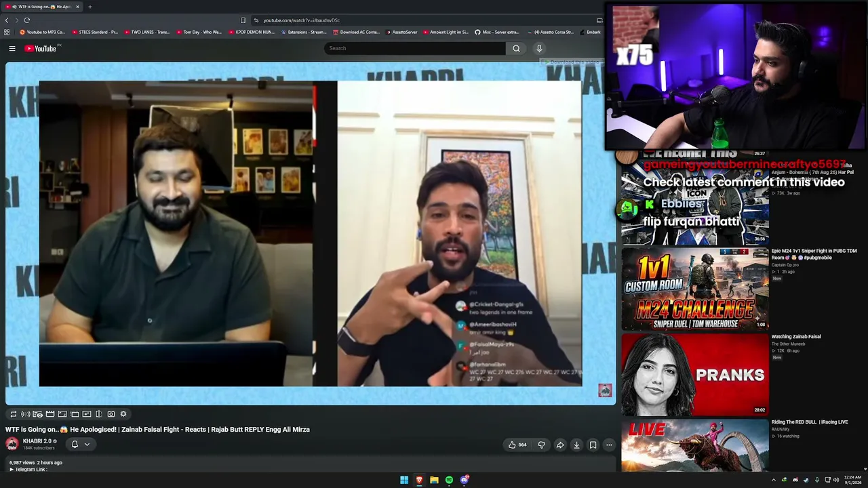Open the M24 Challenge 1v1 Custom Room thumbnail

[x=695, y=289]
